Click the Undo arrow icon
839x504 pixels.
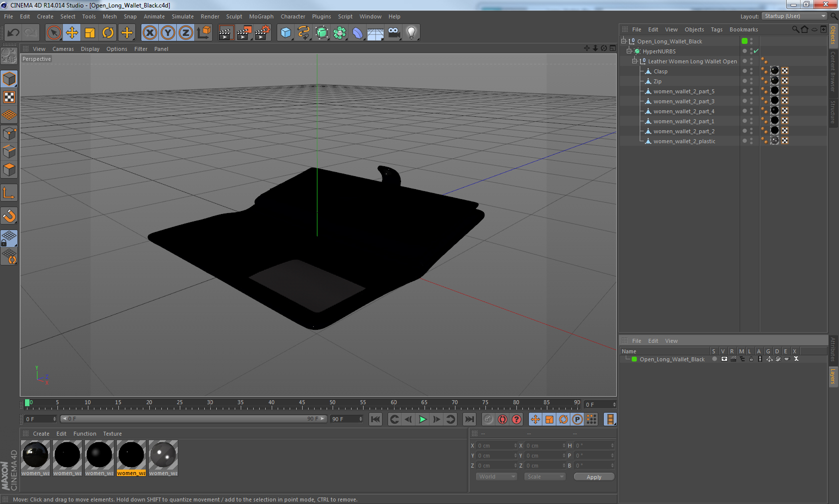point(13,33)
